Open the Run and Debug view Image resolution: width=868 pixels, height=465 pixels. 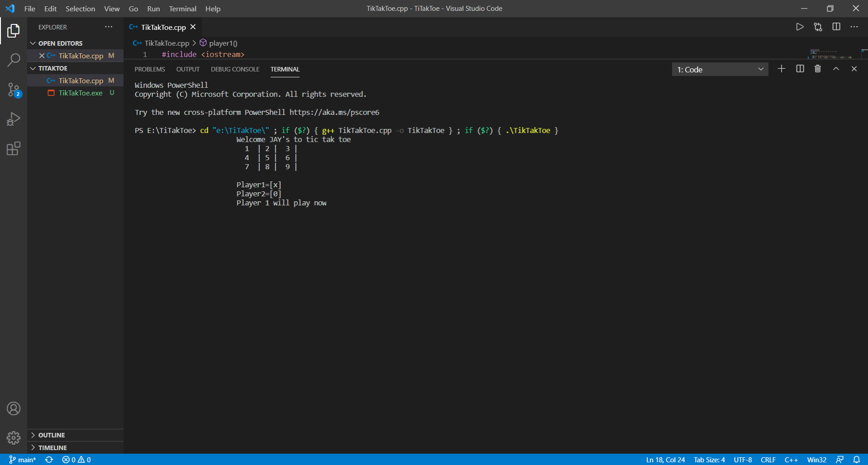tap(14, 119)
